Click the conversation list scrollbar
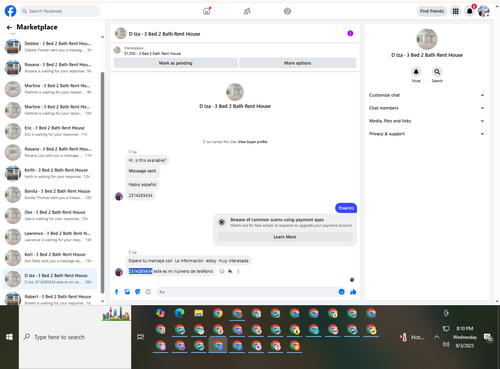The image size is (500, 369). point(102,183)
